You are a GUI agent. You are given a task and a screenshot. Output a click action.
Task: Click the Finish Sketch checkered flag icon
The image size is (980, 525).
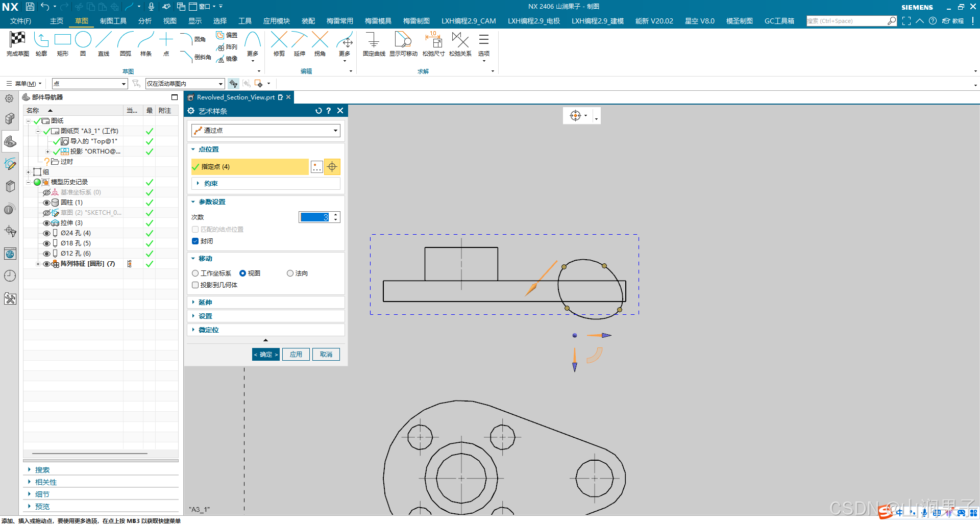coord(18,39)
